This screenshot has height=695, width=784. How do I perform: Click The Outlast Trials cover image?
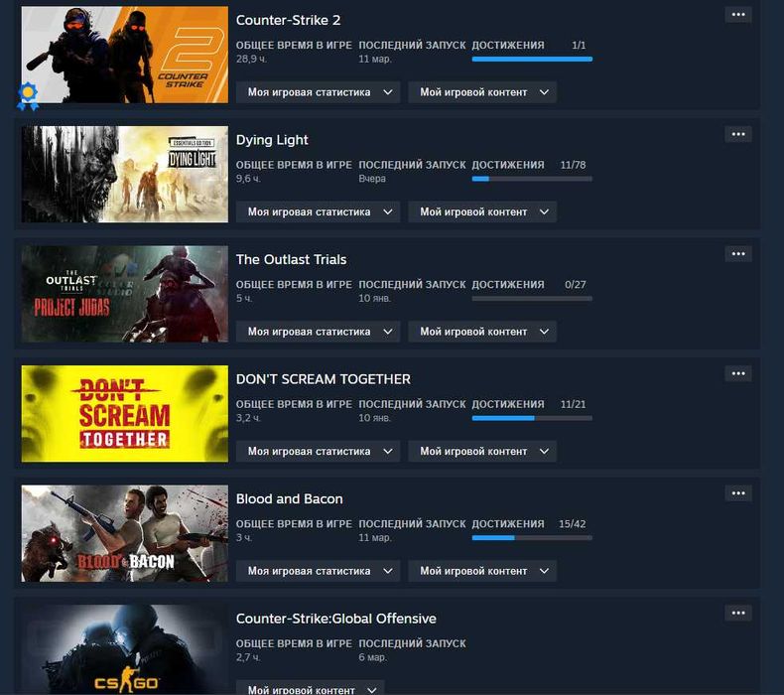click(124, 294)
